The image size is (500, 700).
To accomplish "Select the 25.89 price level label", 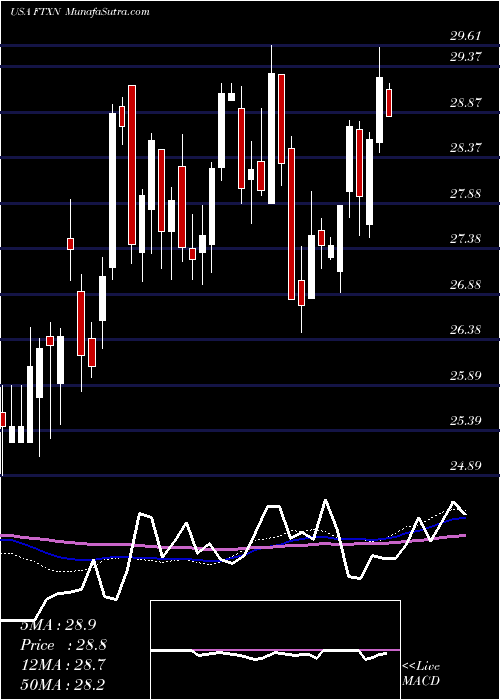I will click(465, 375).
